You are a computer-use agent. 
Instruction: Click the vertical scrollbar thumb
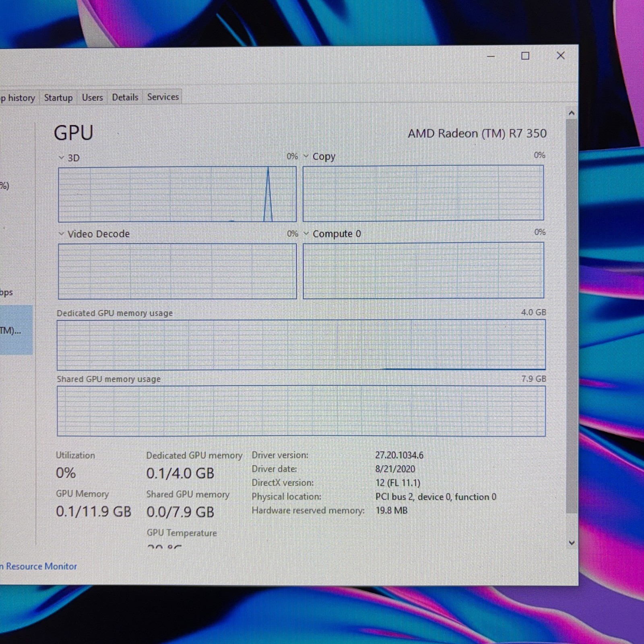coord(571,316)
